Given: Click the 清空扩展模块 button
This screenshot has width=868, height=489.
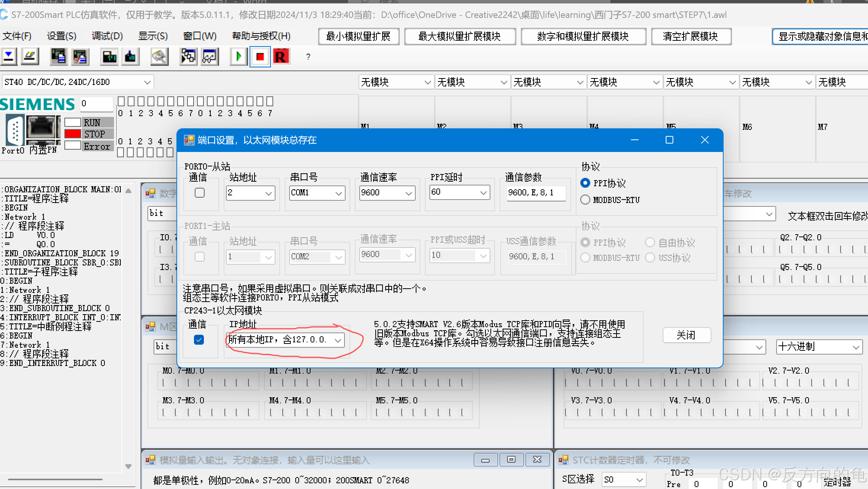Looking at the screenshot, I should click(x=690, y=36).
